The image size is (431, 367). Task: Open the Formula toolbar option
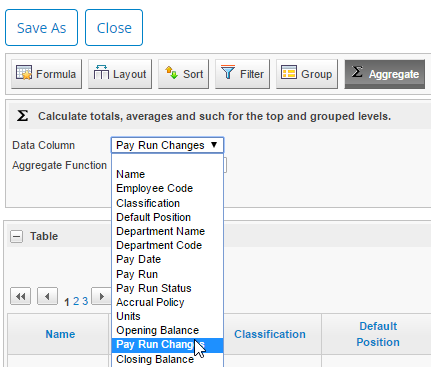point(46,74)
